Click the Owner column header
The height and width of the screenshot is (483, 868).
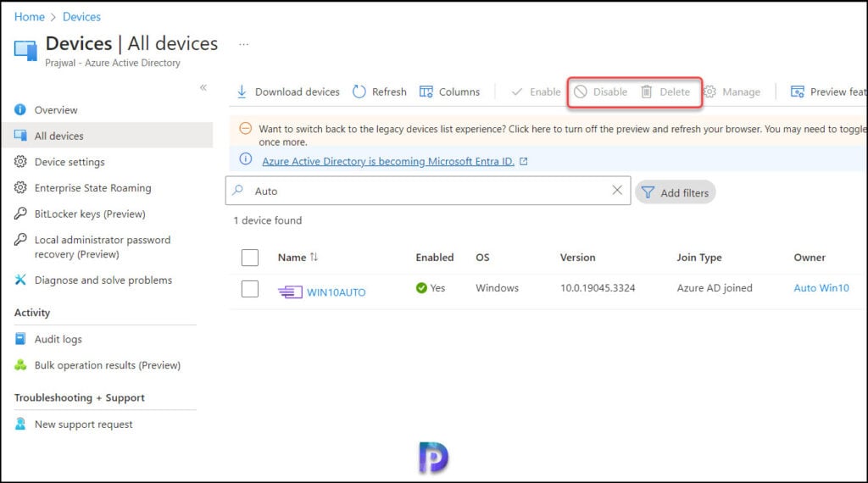pos(810,258)
